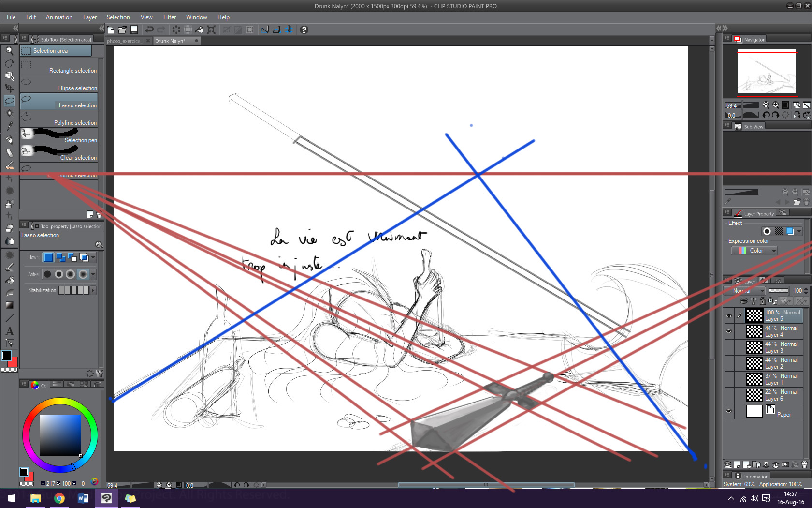Open a file using the Open icon
812x508 pixels.
(x=123, y=30)
